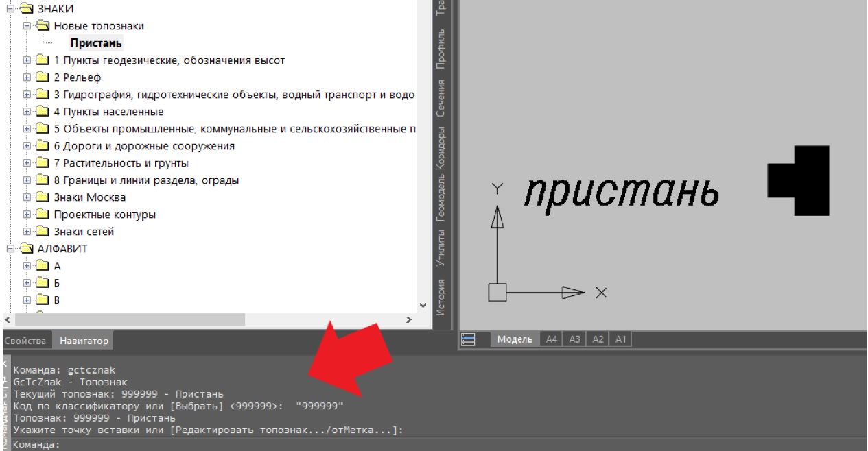The width and height of the screenshot is (868, 451).
Task: Collapse the Новые топознаки node
Action: click(27, 26)
